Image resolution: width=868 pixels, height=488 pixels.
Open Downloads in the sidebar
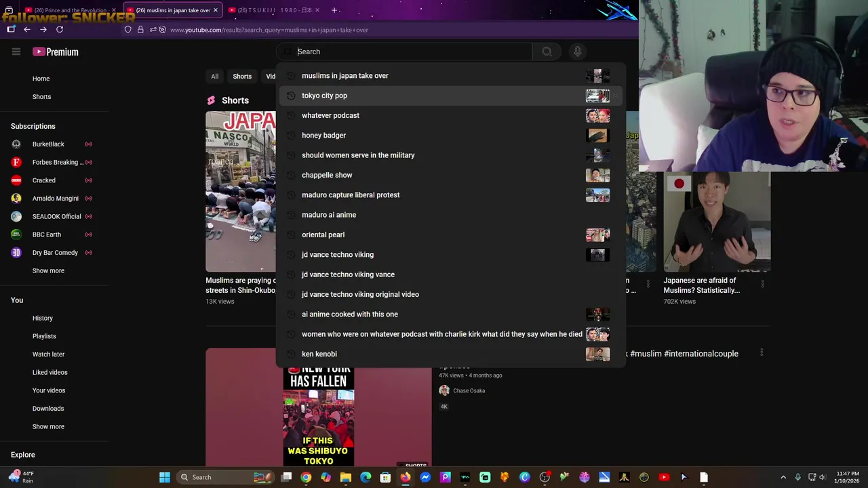48,409
